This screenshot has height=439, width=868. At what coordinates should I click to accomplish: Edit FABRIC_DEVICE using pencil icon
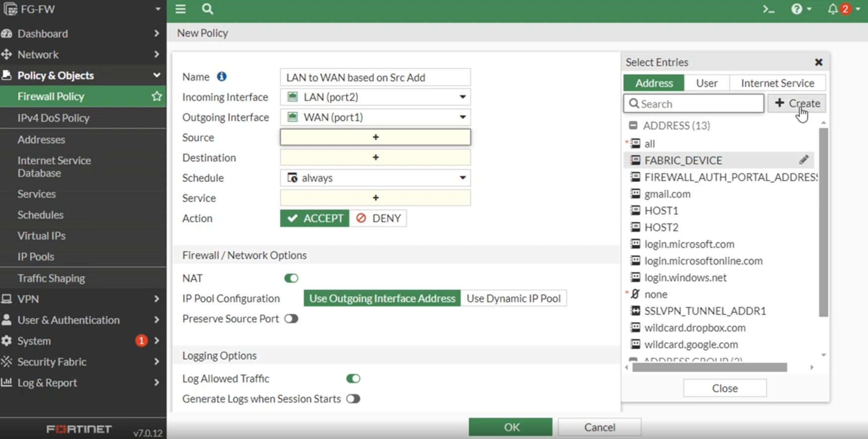pos(804,160)
